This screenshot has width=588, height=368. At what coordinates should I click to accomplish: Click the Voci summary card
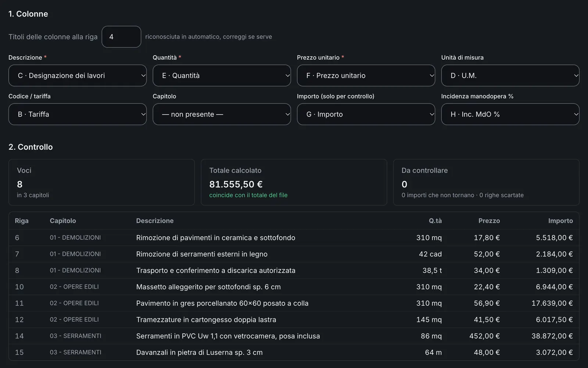click(101, 182)
